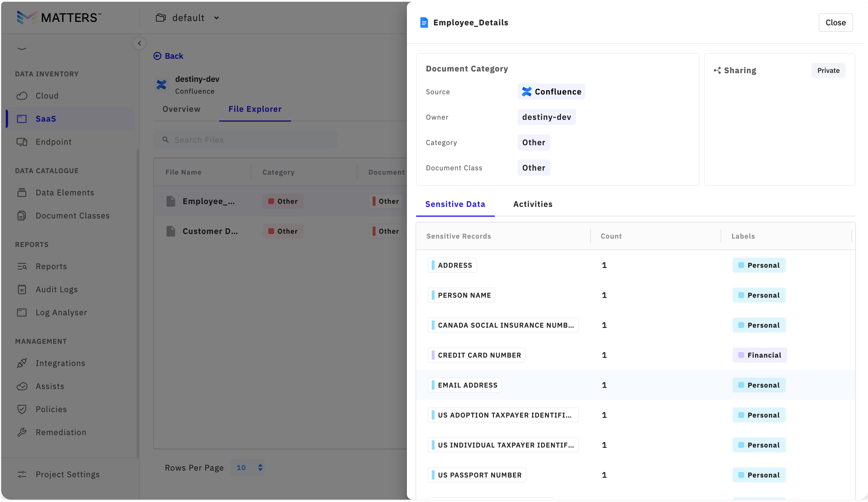
Task: Click the Document Classes icon
Action: [x=22, y=215]
